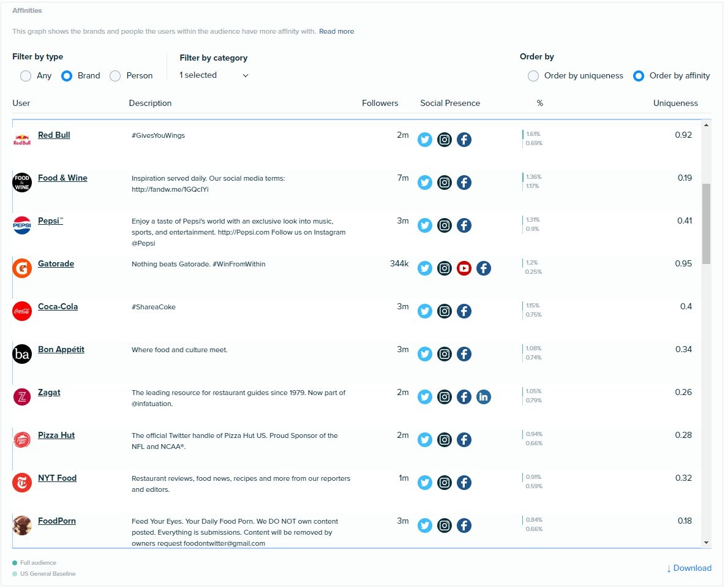Click the Bon Appétit logo thumbnail
The image size is (725, 588).
click(x=21, y=354)
